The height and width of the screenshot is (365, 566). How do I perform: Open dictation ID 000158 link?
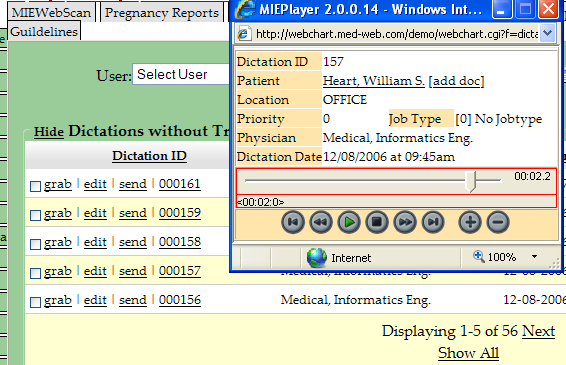(x=180, y=242)
